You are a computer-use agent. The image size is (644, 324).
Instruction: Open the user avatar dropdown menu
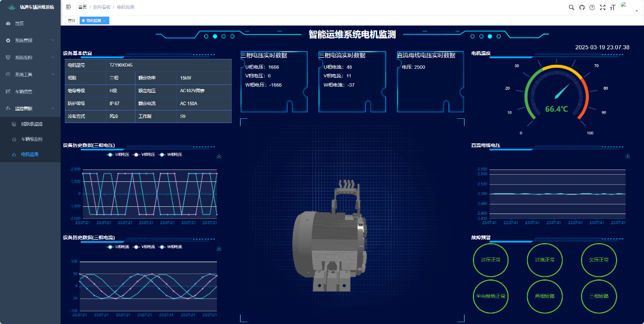point(626,7)
